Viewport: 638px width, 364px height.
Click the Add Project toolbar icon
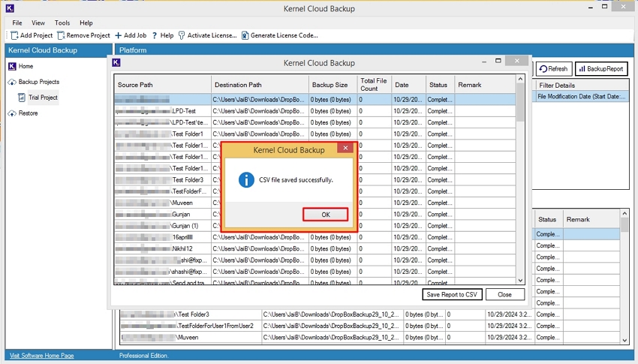click(x=14, y=35)
